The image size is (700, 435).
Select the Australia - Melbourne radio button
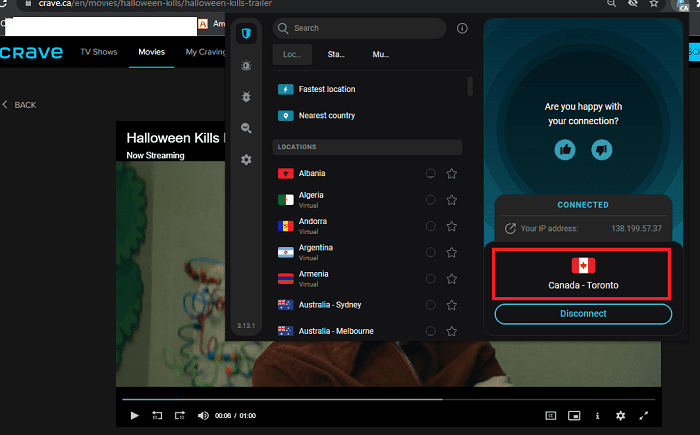[x=430, y=331]
